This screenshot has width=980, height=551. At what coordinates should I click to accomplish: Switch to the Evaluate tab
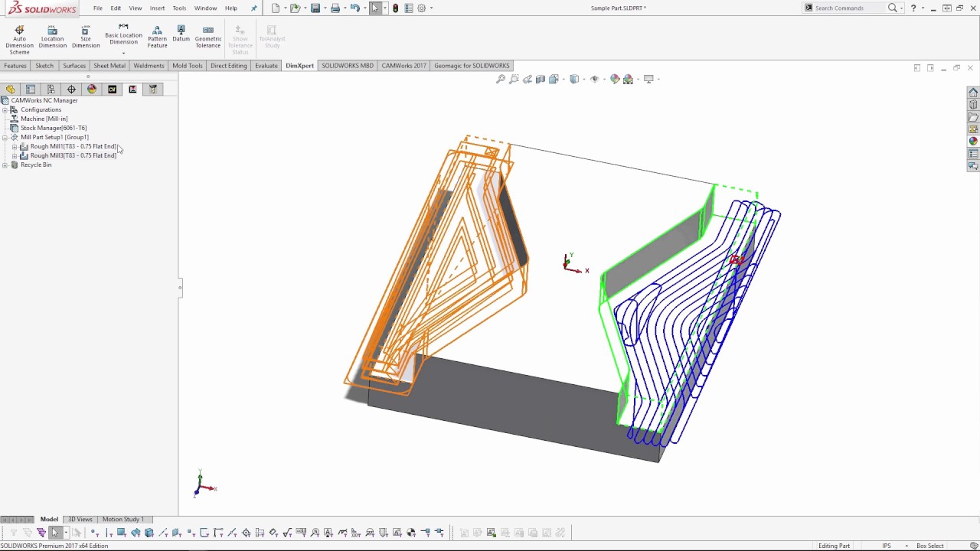pos(266,66)
